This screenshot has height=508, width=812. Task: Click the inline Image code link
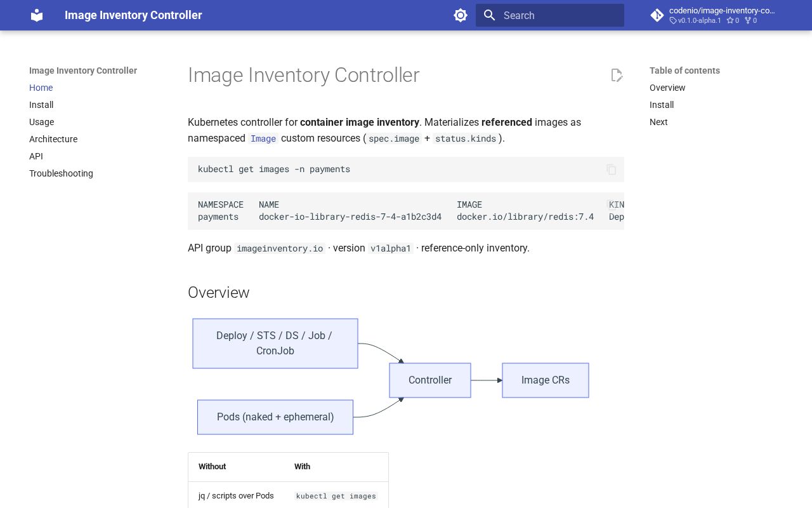click(x=263, y=138)
